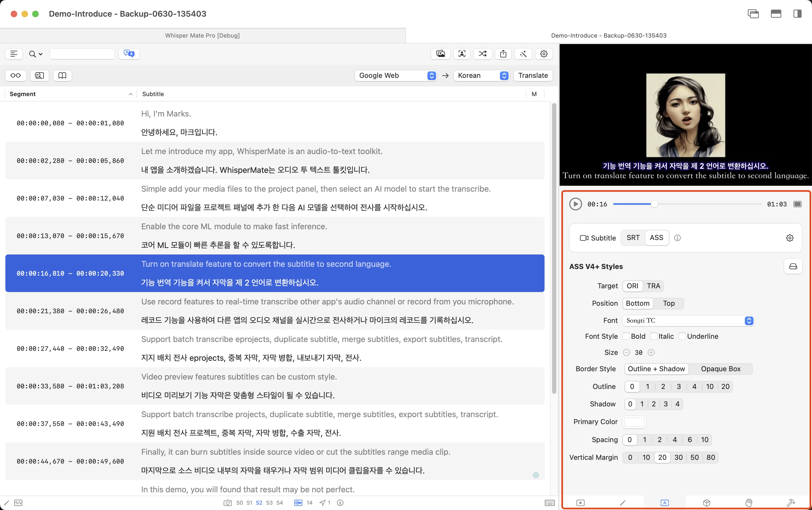Check the Italic font style option
This screenshot has width=812, height=510.
654,336
